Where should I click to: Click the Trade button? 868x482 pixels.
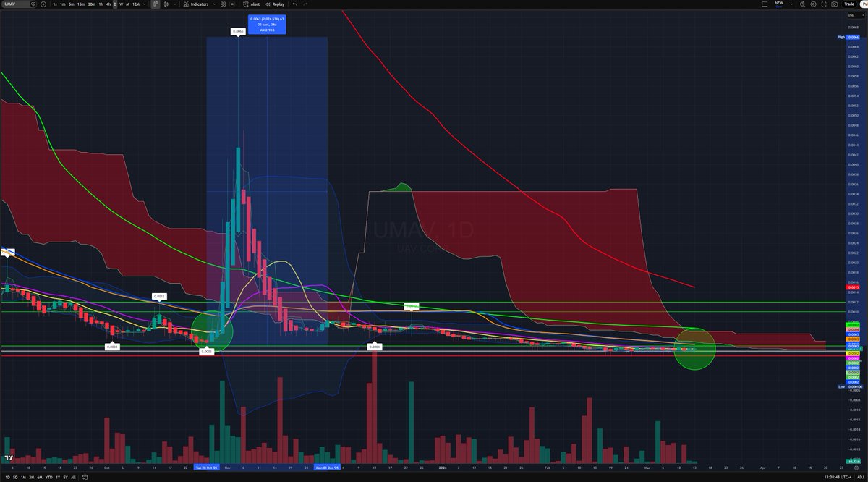pyautogui.click(x=849, y=4)
